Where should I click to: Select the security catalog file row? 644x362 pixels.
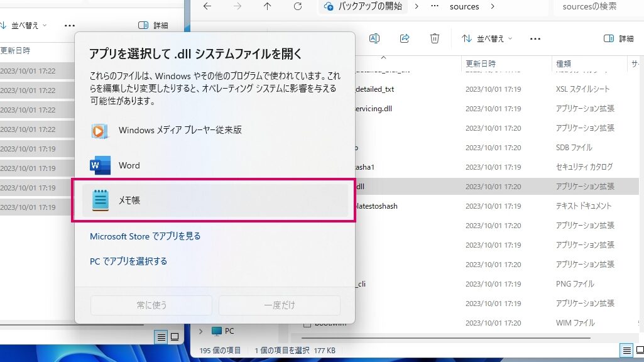coord(497,167)
